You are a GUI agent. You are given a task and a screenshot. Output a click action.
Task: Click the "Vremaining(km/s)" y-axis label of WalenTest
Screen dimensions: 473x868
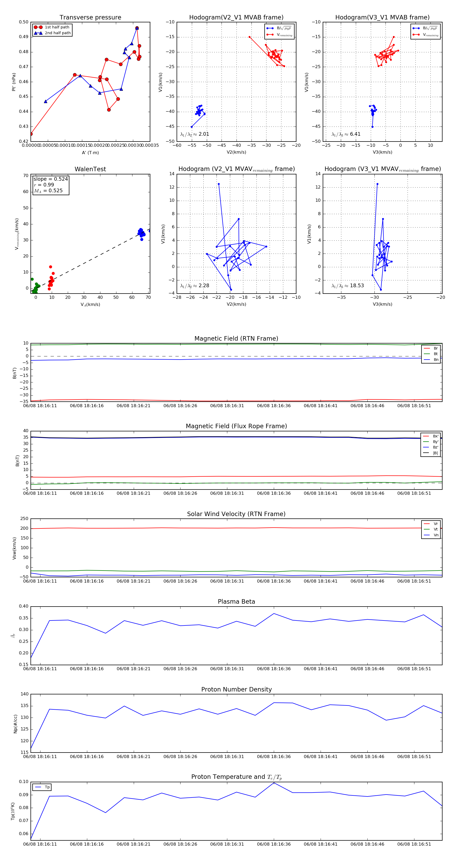[x=17, y=234]
